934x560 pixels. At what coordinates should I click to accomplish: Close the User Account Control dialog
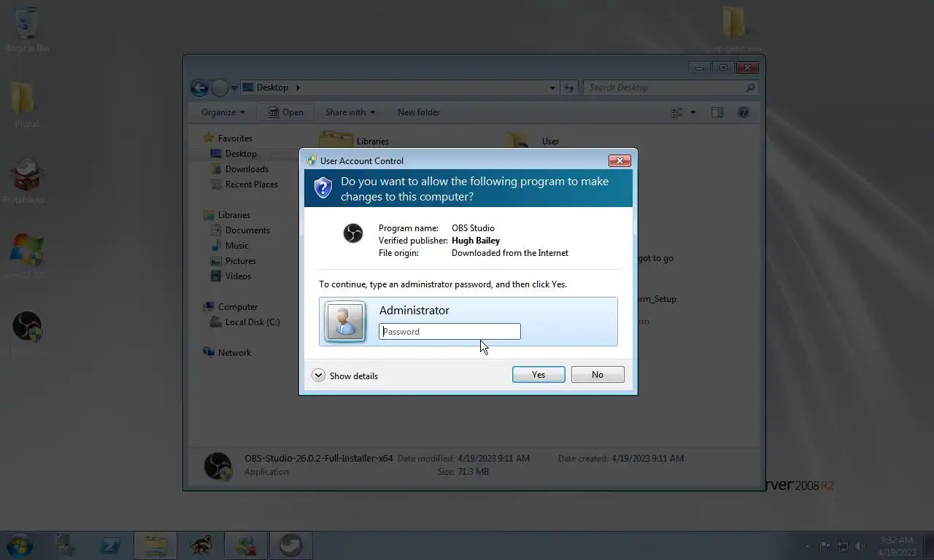click(620, 160)
